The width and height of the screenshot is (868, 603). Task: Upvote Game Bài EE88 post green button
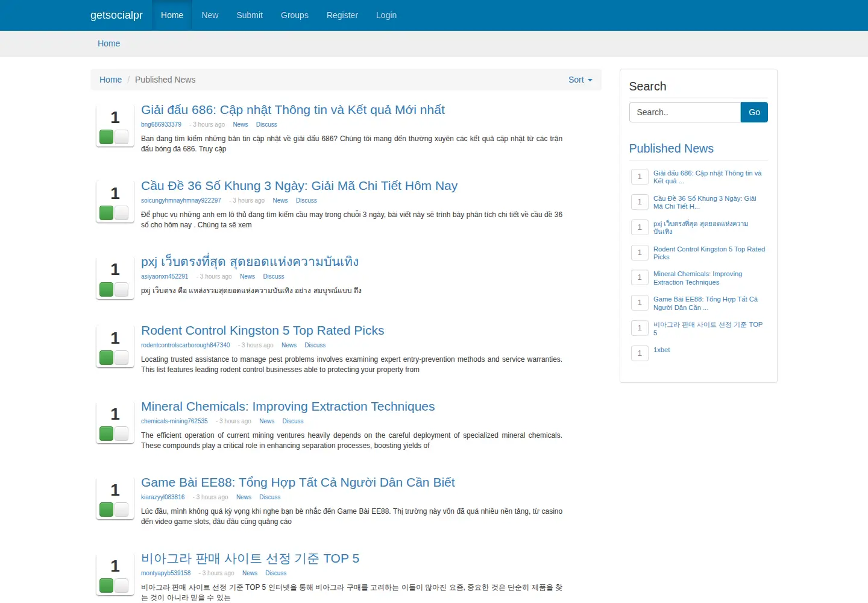point(107,510)
